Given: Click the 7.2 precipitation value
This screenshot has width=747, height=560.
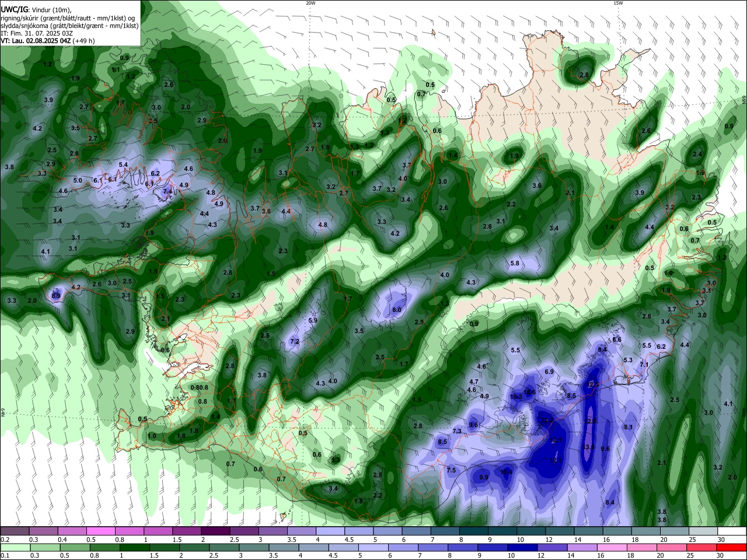Looking at the screenshot, I should 295,341.
